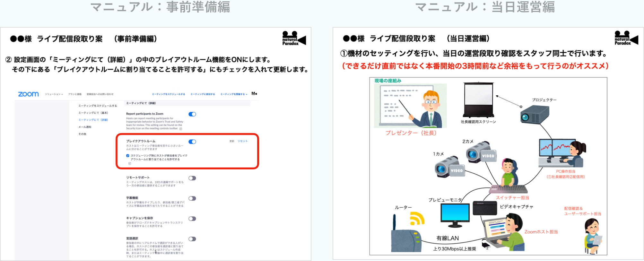Enable the リモートサポート toggle
644x261 pixels.
click(192, 178)
